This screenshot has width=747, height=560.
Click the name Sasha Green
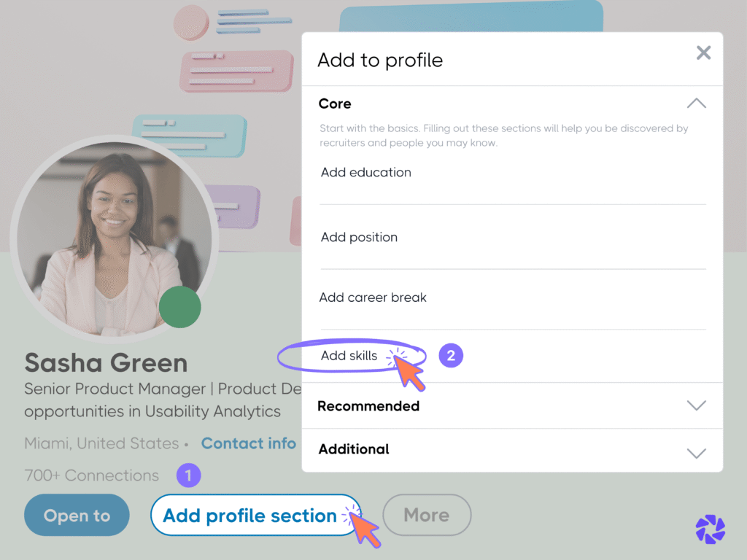pos(106,362)
